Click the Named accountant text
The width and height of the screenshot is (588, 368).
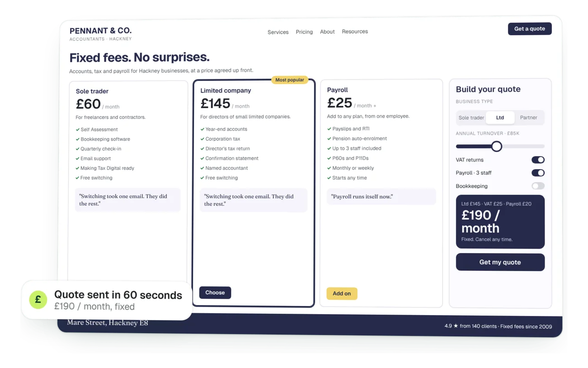227,168
